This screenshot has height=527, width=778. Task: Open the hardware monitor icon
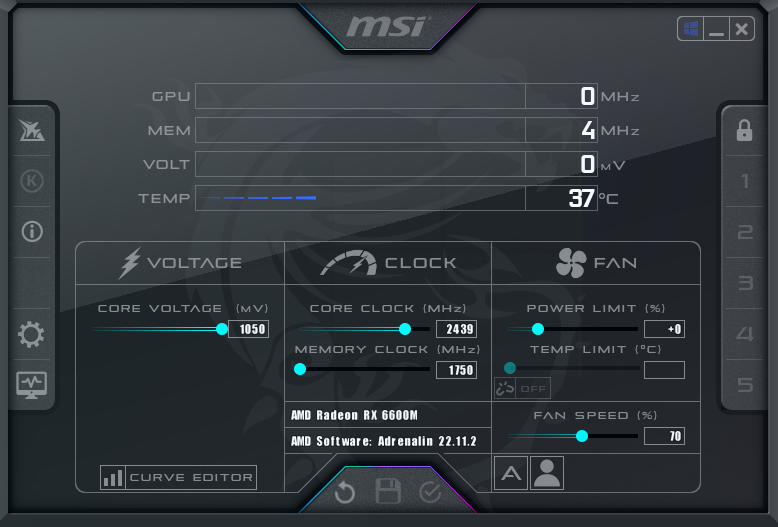click(32, 385)
